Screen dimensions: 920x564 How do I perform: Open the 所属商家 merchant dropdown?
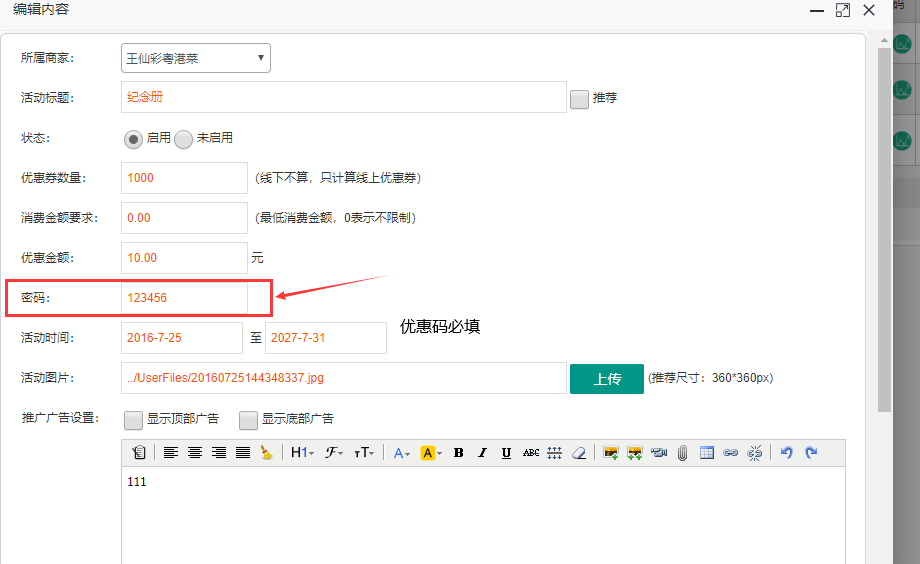[195, 58]
